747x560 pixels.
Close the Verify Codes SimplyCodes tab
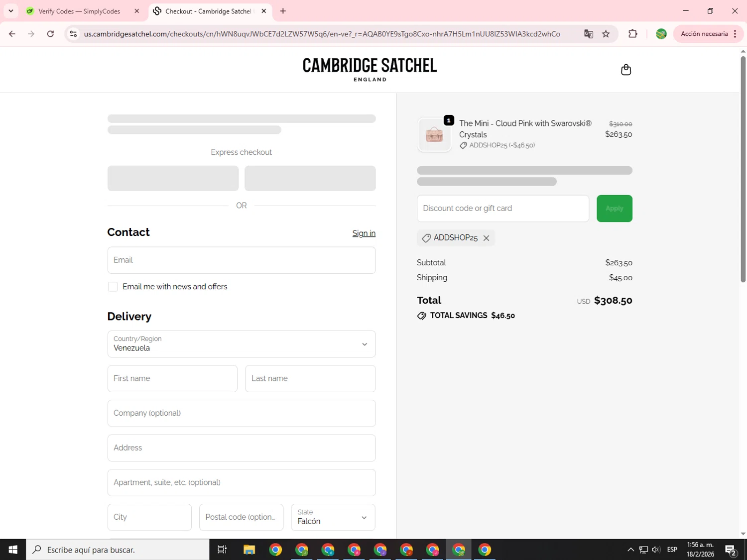(x=136, y=11)
